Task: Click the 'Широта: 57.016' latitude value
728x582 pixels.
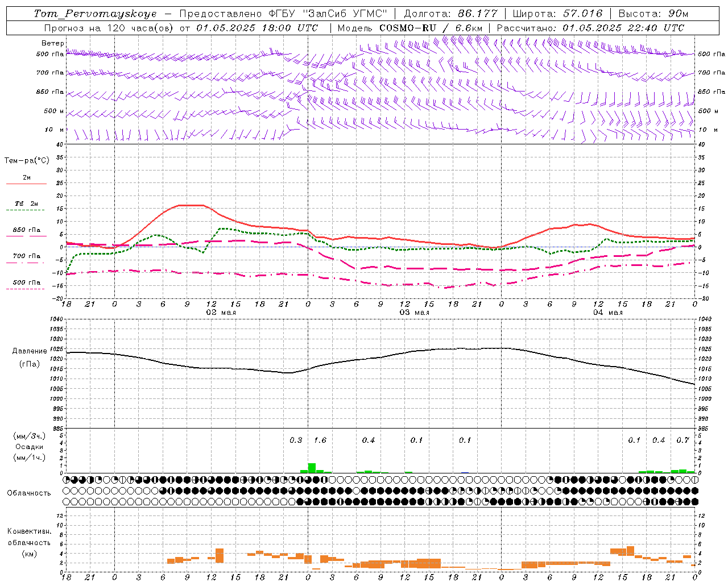Action: 557,14
